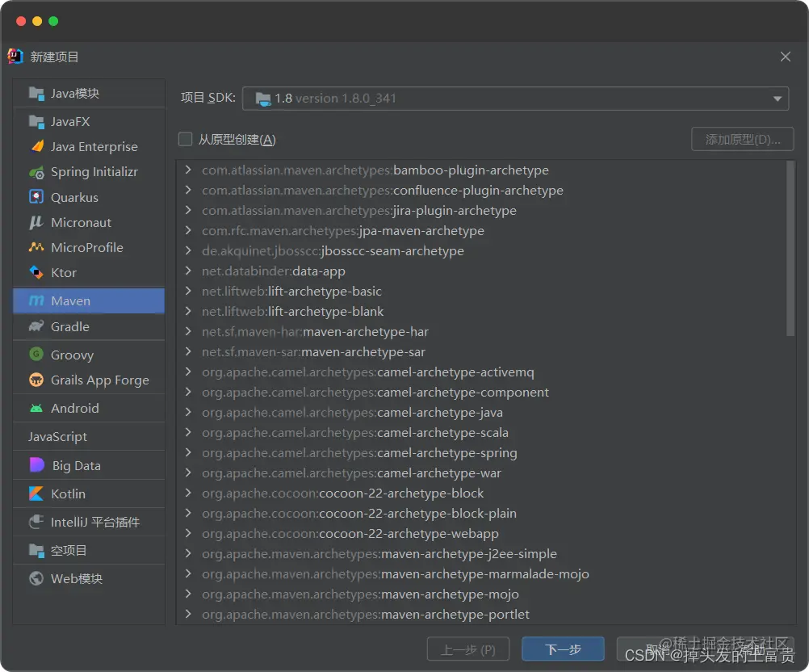This screenshot has height=672, width=809.
Task: Expand the bamboo-plugin-archetype row
Action: [188, 170]
